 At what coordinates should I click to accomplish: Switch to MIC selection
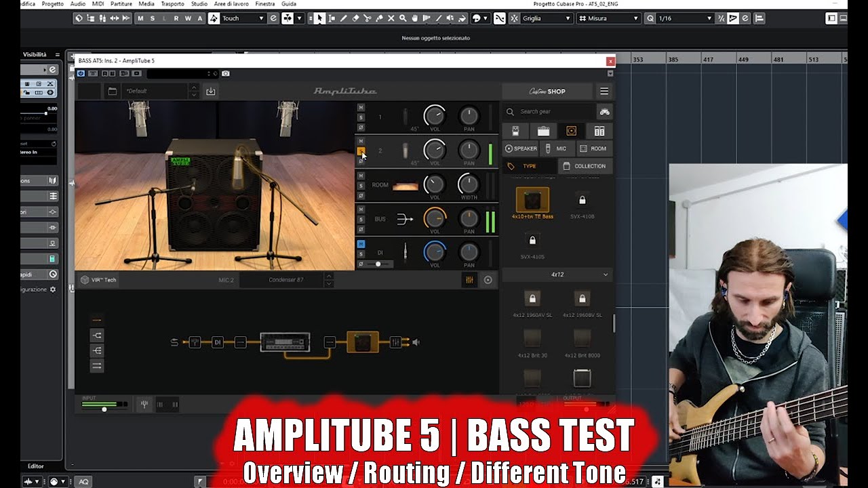(x=556, y=148)
